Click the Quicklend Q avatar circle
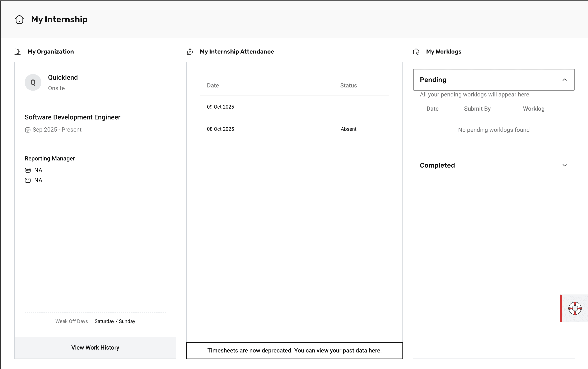This screenshot has height=369, width=588. click(33, 82)
